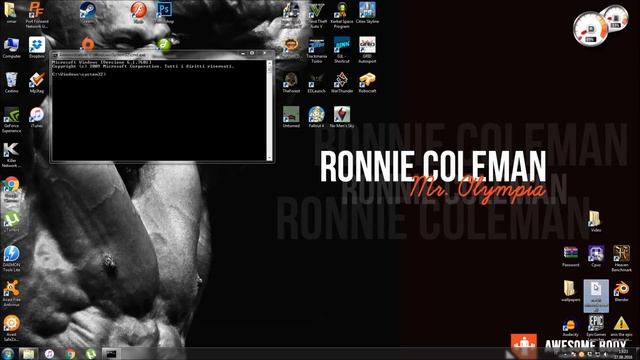Open the GeForce Experience shortcut
This screenshot has width=640, height=360.
11,120
